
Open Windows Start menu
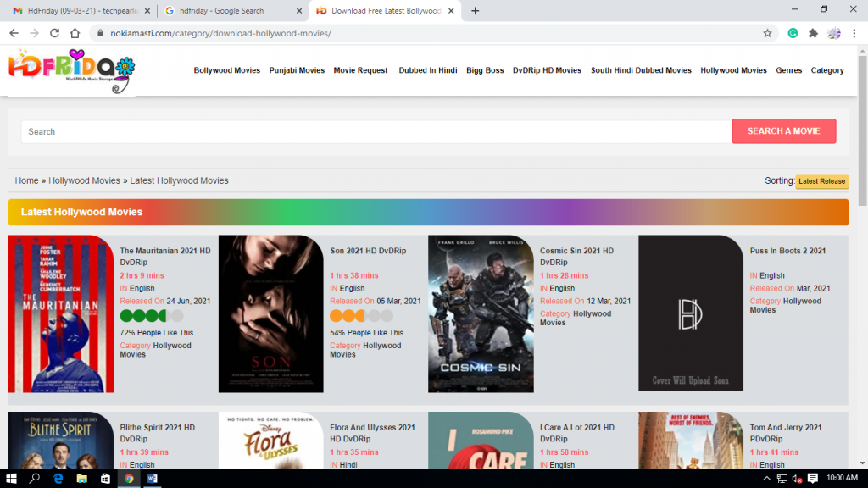click(x=11, y=478)
